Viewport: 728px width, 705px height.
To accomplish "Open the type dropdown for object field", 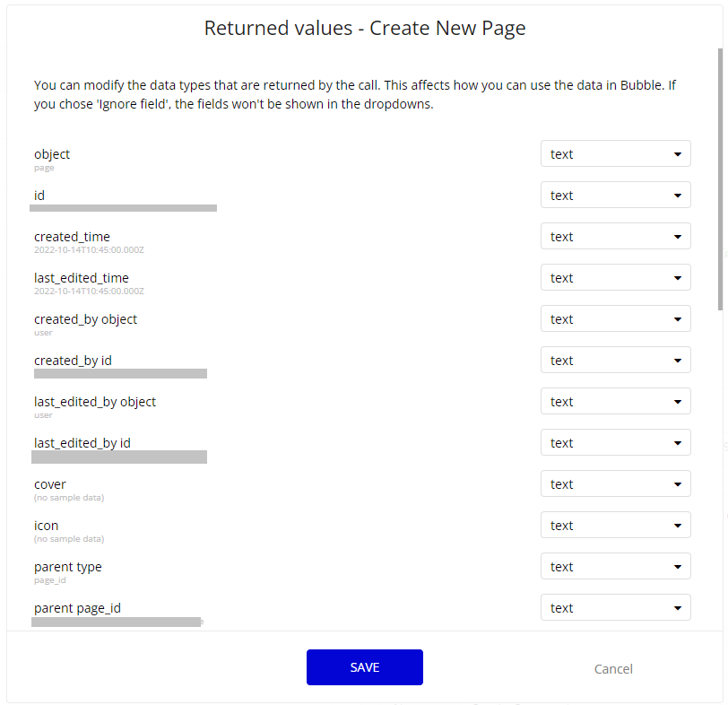I will [616, 153].
